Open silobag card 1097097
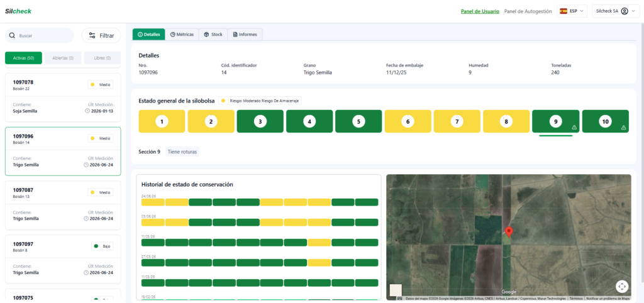This screenshot has height=303, width=644. coord(63,259)
